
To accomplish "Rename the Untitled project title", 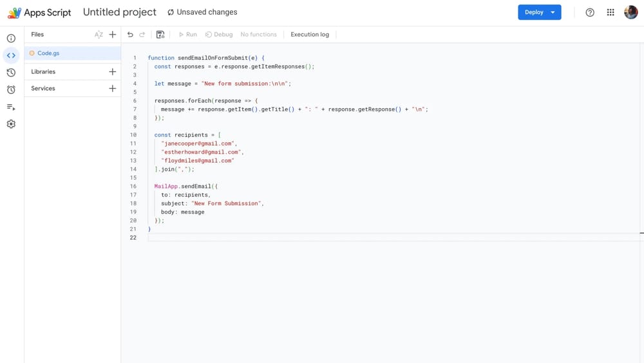I will (120, 12).
